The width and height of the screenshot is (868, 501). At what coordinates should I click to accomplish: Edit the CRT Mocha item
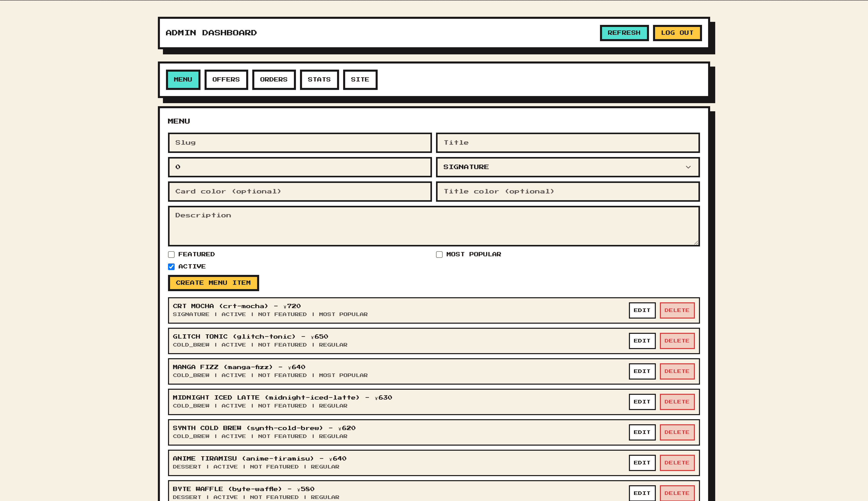coord(642,310)
